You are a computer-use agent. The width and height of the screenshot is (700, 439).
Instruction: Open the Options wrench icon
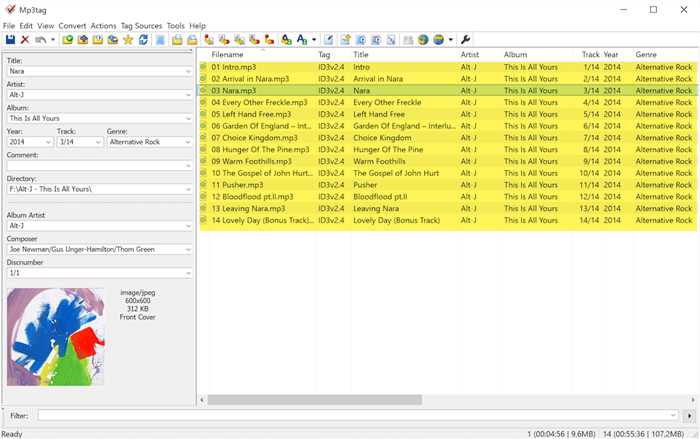(465, 40)
